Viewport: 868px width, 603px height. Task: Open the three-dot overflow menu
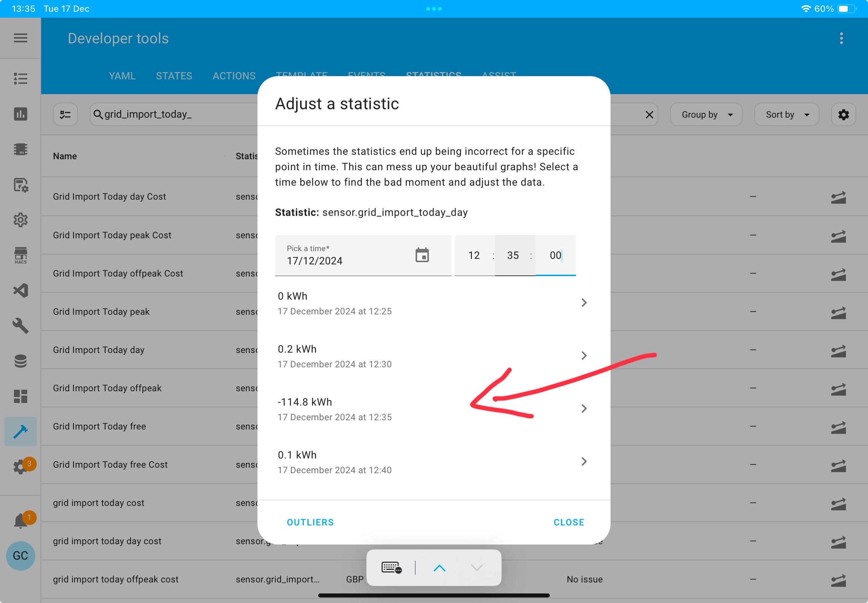coord(841,38)
